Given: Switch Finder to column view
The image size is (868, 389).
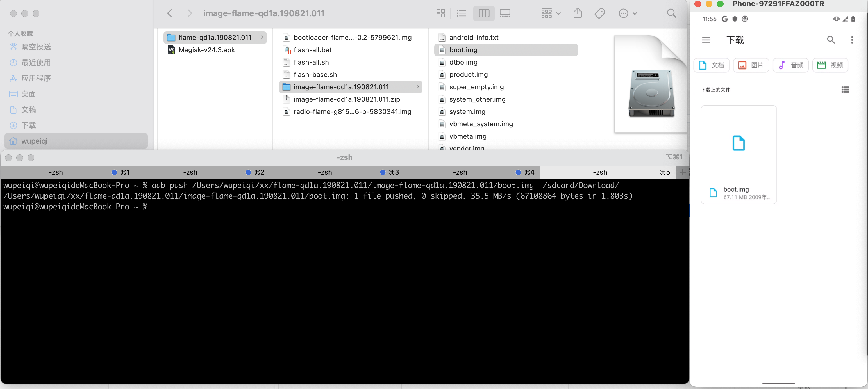Looking at the screenshot, I should [483, 13].
